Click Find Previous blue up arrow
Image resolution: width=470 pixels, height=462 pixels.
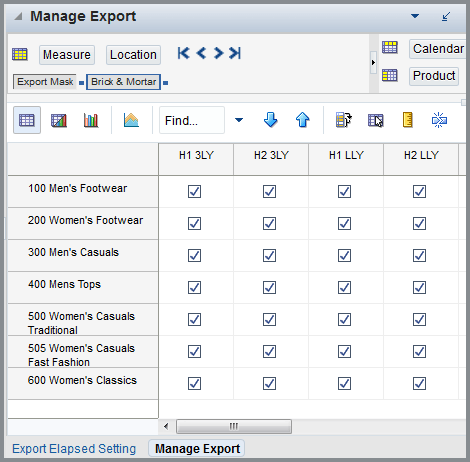[302, 120]
